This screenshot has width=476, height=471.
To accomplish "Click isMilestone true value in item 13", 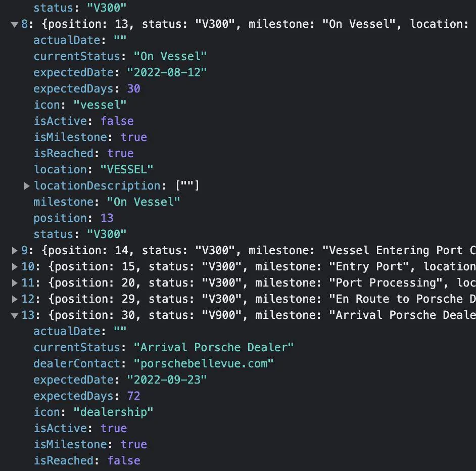I will pos(133,445).
